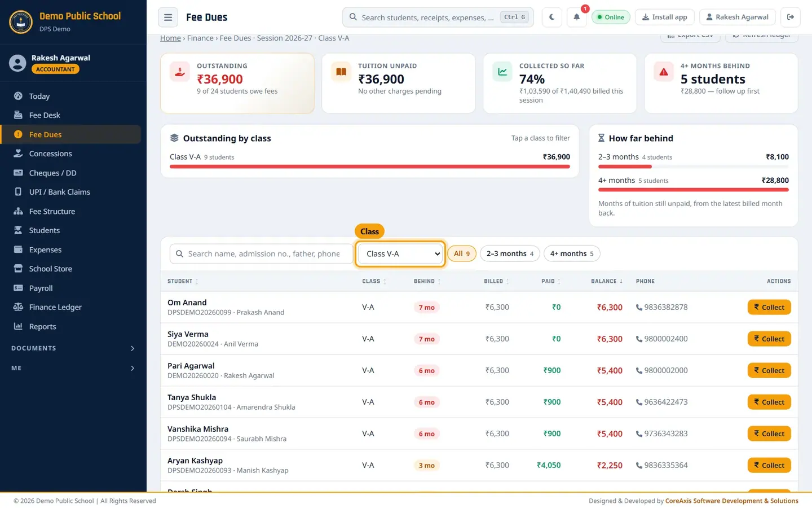Click the Payroll sidebar icon
The width and height of the screenshot is (812, 508).
click(x=18, y=288)
